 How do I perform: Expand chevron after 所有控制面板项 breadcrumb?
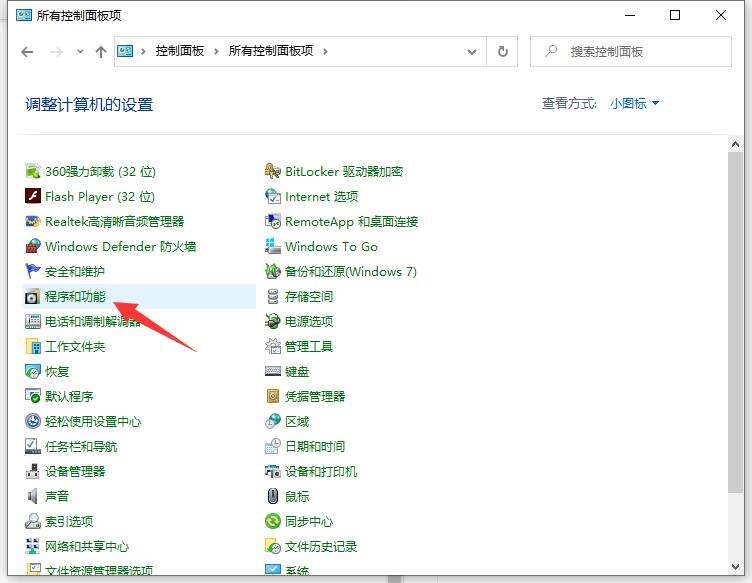click(326, 51)
